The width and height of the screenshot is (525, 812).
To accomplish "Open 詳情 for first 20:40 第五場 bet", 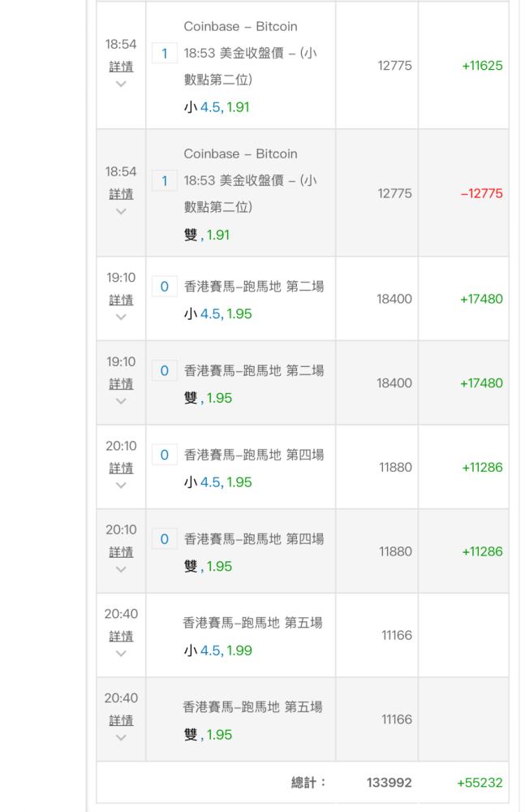I will click(121, 637).
